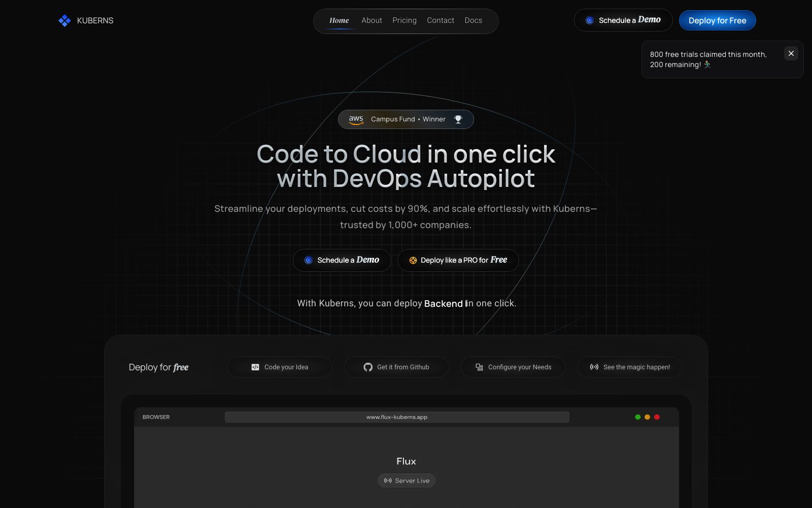Screen dimensions: 812x508
Task: Click Deploy like a PRO for Free
Action: [458, 260]
